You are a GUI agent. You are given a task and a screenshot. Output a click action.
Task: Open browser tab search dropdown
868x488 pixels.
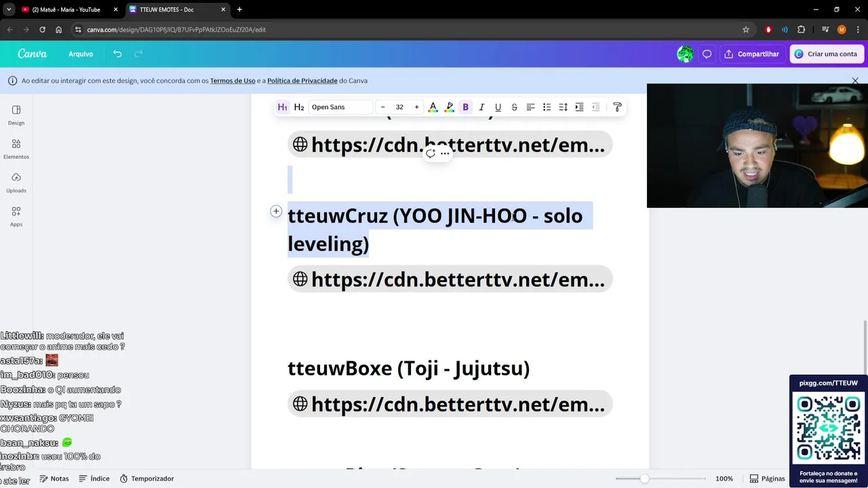(x=8, y=9)
